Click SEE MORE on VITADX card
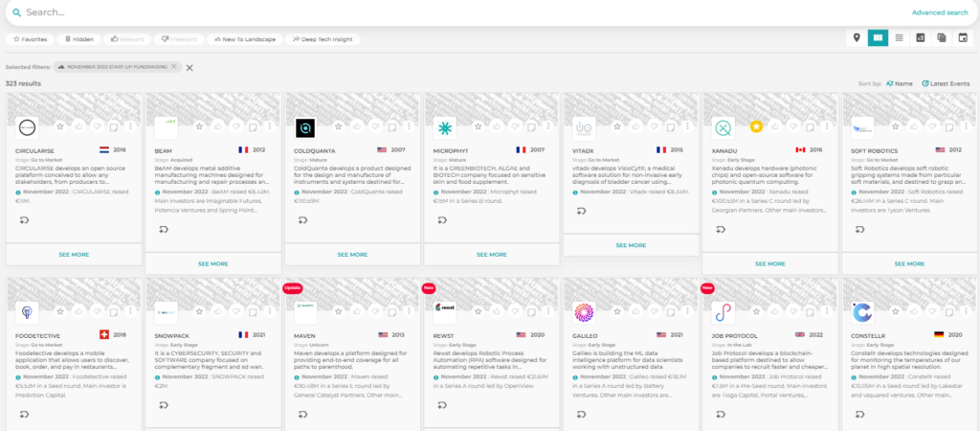This screenshot has height=431, width=980. click(632, 245)
